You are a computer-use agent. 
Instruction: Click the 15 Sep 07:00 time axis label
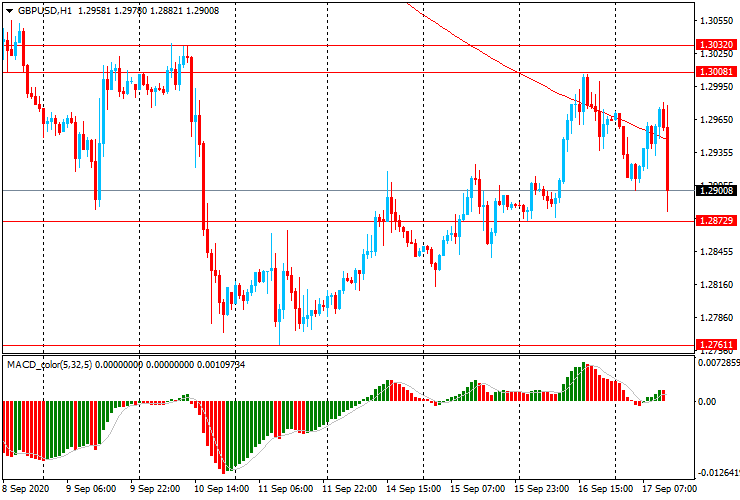477,489
